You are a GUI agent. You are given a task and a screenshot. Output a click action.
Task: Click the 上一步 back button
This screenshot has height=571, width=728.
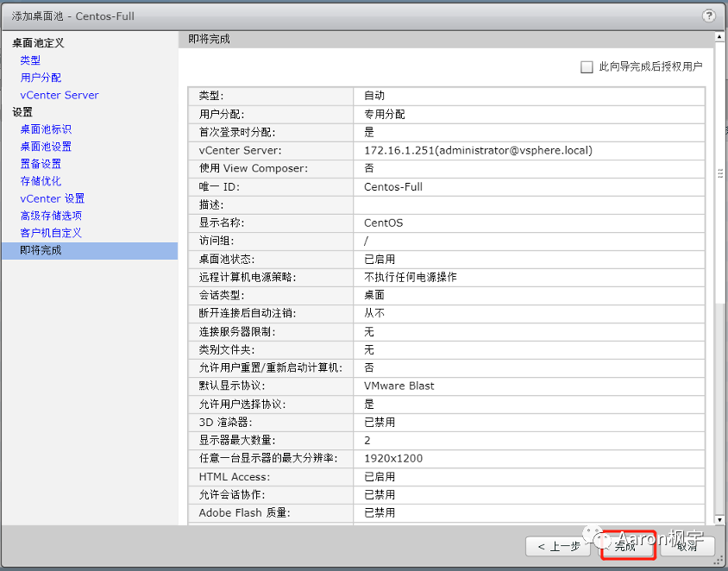(x=559, y=546)
